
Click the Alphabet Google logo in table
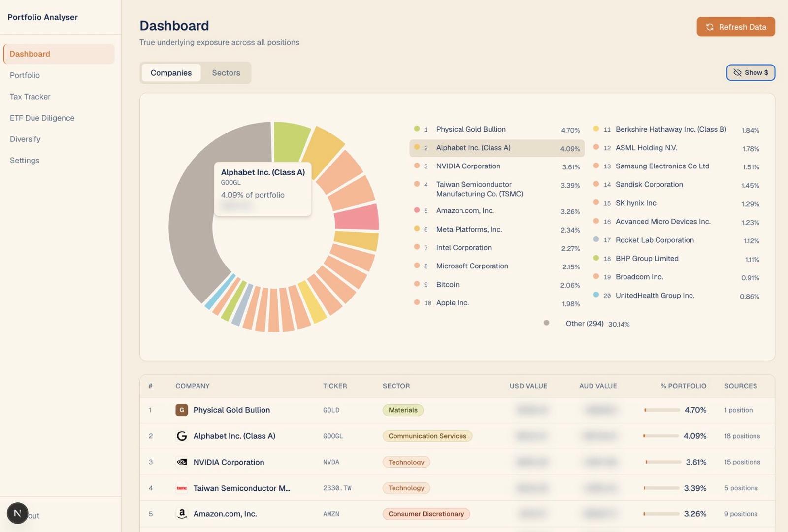182,436
